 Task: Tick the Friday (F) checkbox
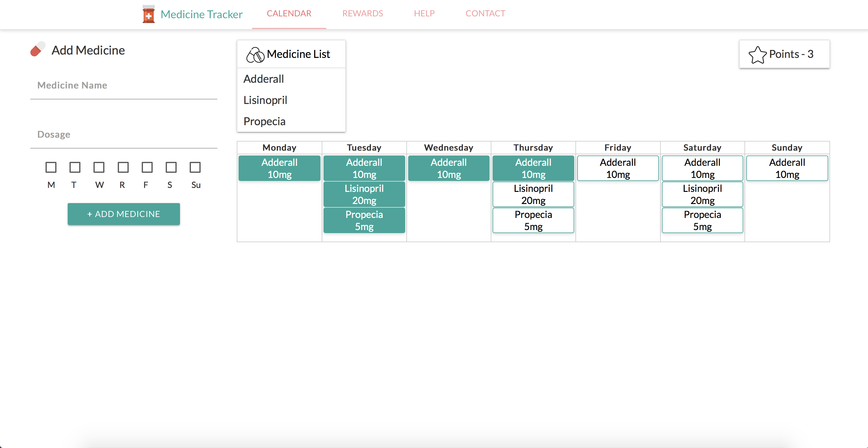[x=147, y=167]
